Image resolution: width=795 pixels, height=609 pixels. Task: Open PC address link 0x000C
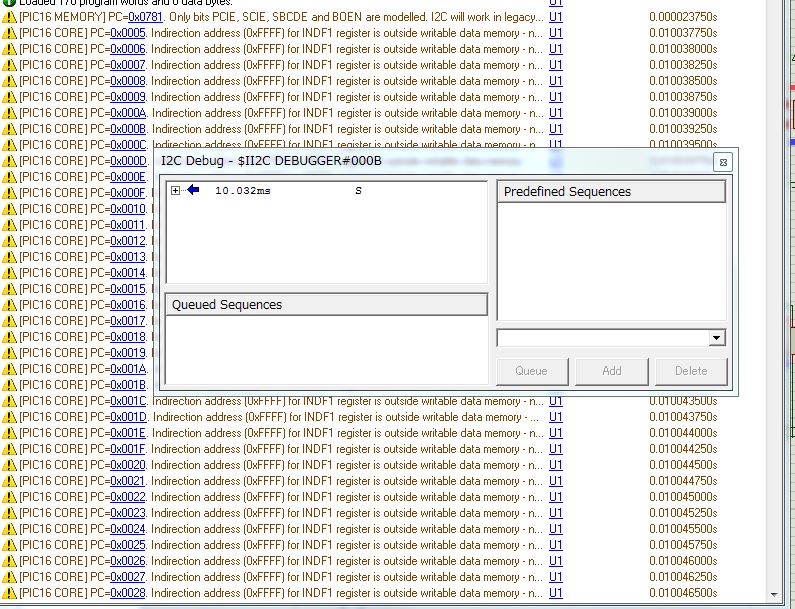click(x=128, y=145)
